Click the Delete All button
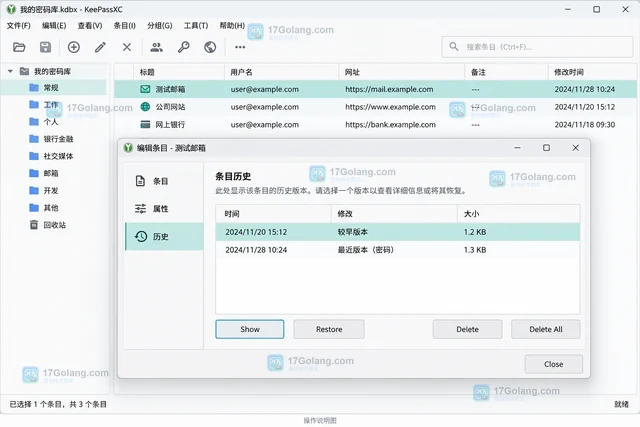Image resolution: width=640 pixels, height=427 pixels. click(x=546, y=329)
